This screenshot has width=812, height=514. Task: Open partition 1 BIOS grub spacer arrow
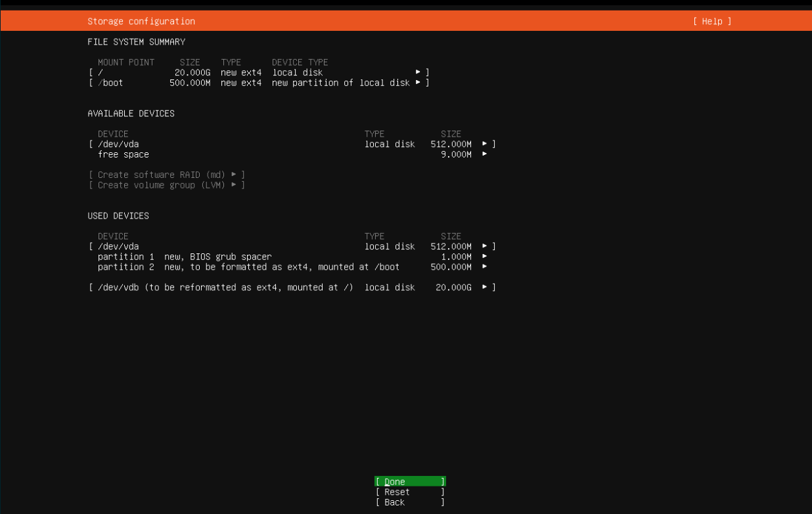tap(485, 257)
